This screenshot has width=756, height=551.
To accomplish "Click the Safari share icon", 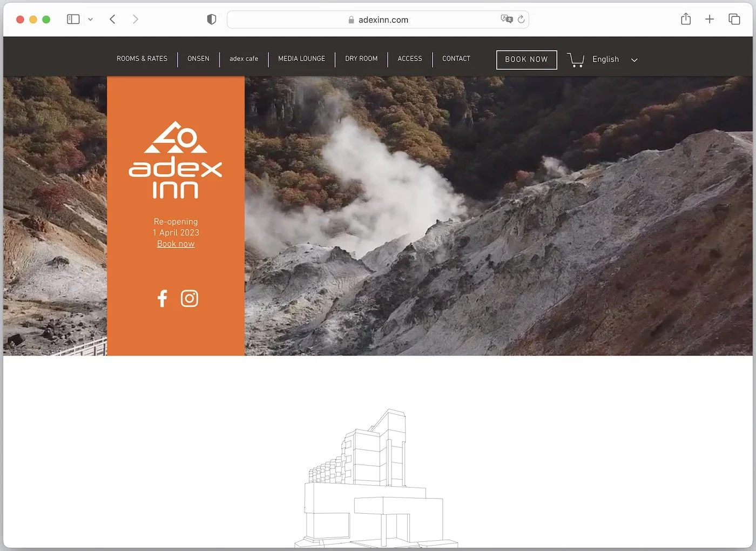I will (x=686, y=19).
